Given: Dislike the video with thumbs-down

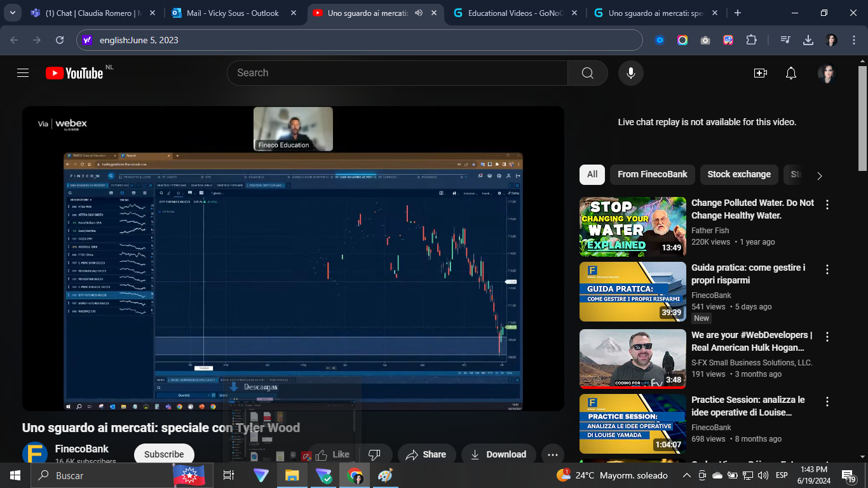Looking at the screenshot, I should [x=374, y=454].
